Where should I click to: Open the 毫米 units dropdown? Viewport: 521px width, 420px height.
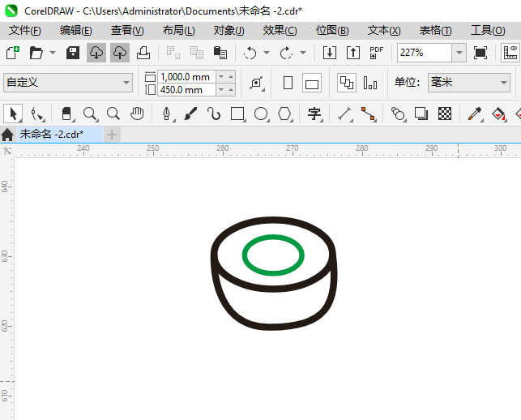pos(469,83)
